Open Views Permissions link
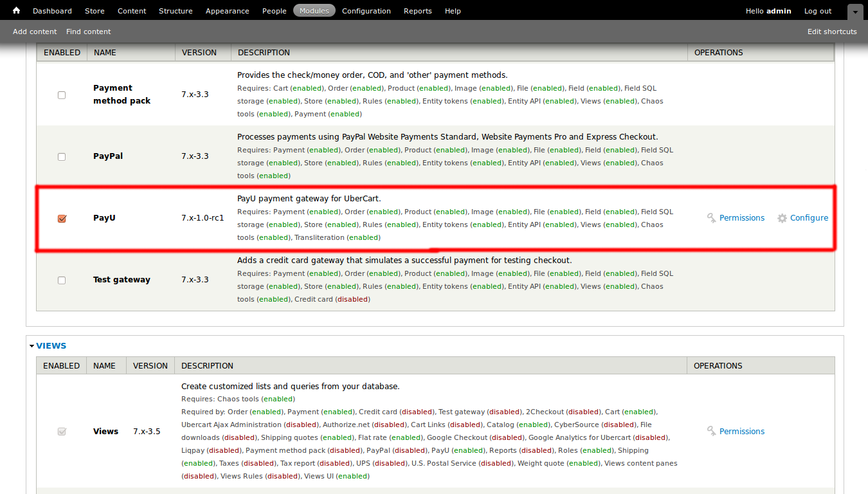Viewport: 868px width, 494px height. pos(742,432)
